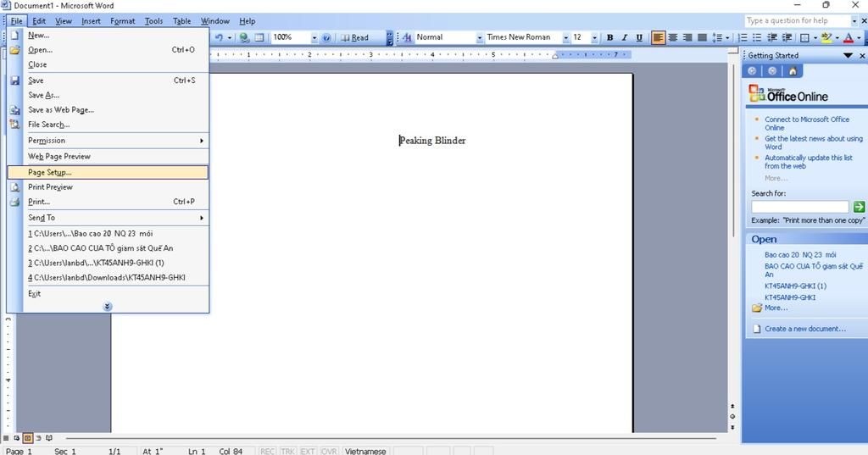Open the Font Color dropdown arrow
This screenshot has height=455, width=868.
(x=859, y=37)
